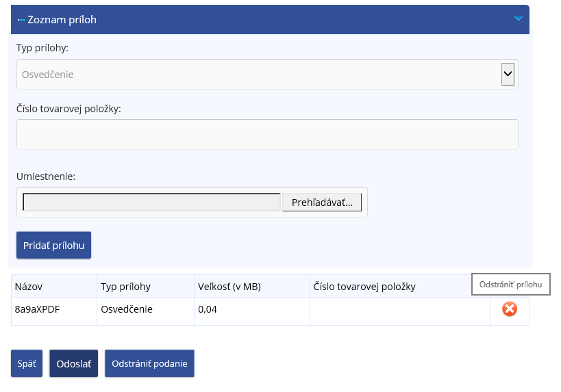Focus the Číslo tovarovej položky input
This screenshot has width=561, height=392.
[x=267, y=134]
